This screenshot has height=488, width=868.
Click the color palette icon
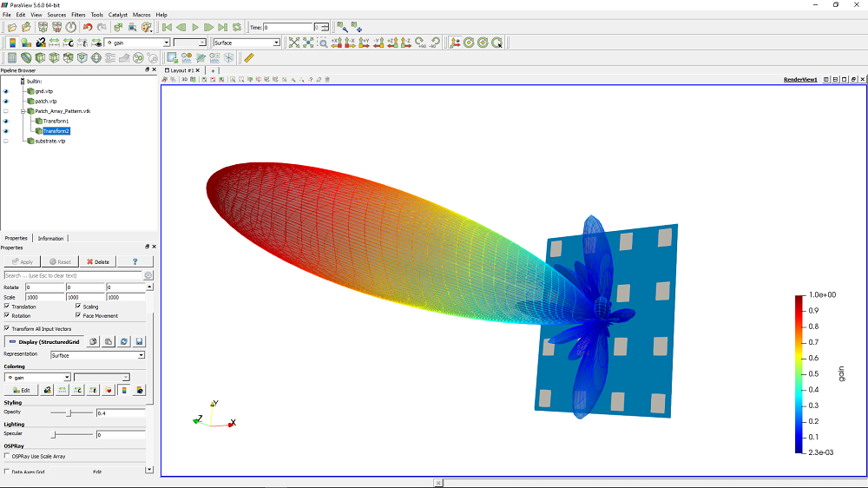click(147, 28)
